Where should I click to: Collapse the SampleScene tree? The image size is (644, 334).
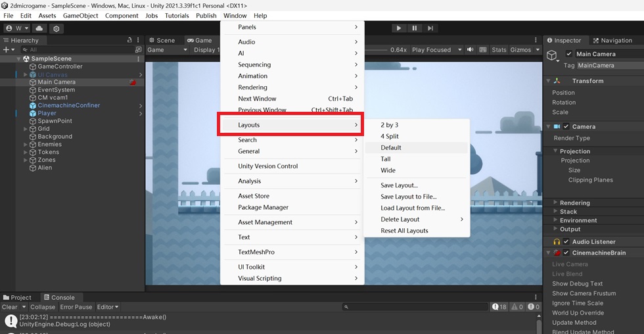pyautogui.click(x=18, y=59)
